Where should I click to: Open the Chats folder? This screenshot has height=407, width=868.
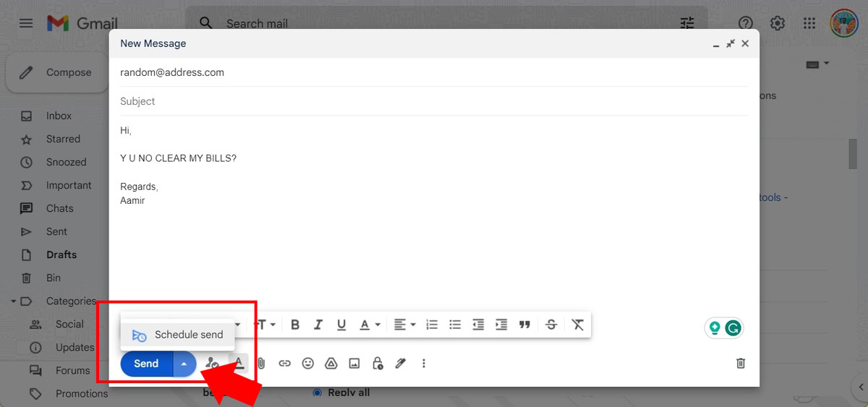click(x=59, y=208)
